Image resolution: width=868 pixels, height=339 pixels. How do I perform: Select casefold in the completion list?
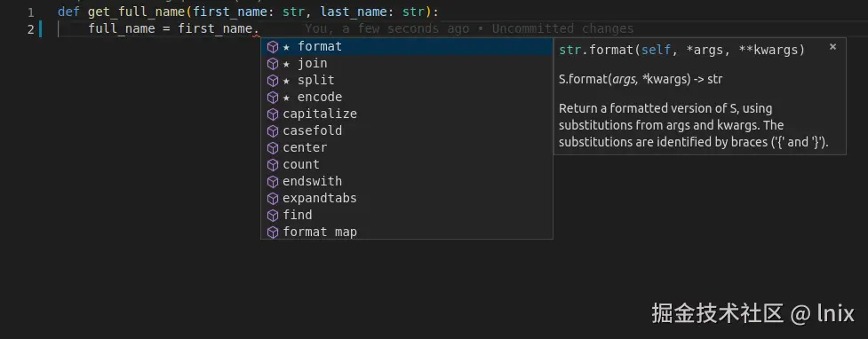(x=407, y=131)
